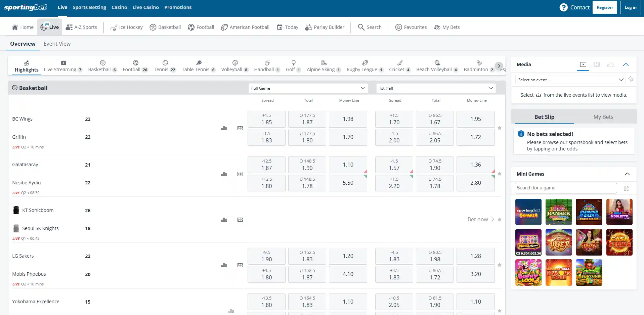Screen dimensions: 644x315
Task: Switch to My Bets tab in bet slip
Action: [603, 117]
